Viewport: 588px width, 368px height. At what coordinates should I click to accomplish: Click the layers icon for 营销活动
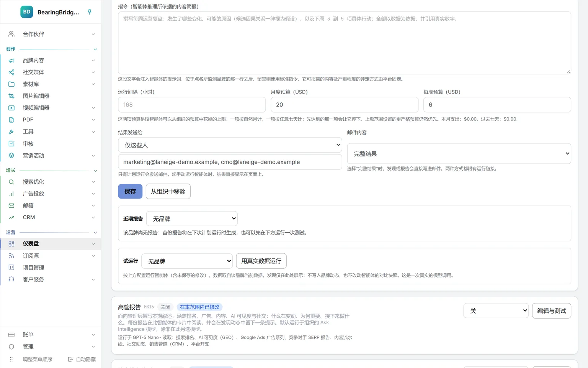[x=11, y=156]
